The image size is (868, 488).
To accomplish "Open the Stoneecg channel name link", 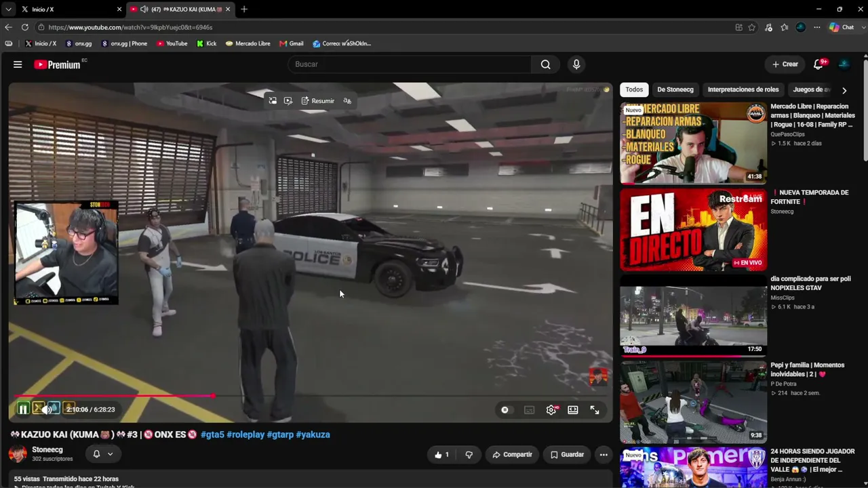I will tap(47, 450).
